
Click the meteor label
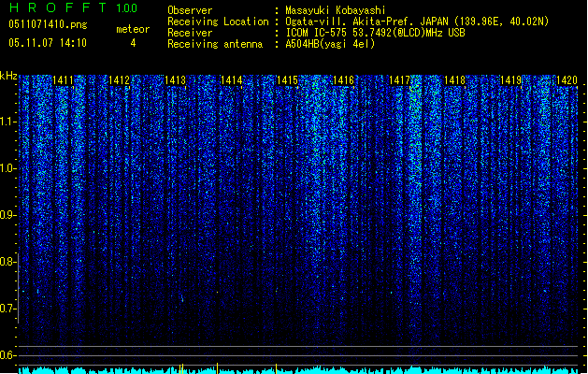tap(133, 29)
